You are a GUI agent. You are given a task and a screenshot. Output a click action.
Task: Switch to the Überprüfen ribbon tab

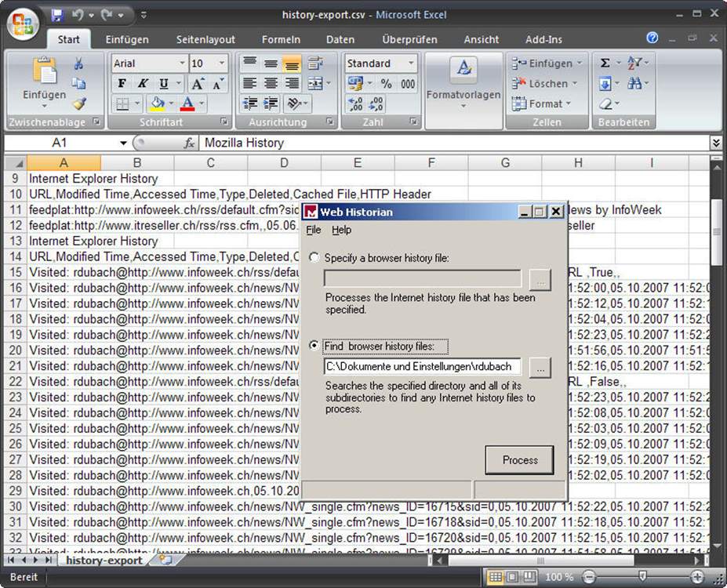pyautogui.click(x=409, y=40)
